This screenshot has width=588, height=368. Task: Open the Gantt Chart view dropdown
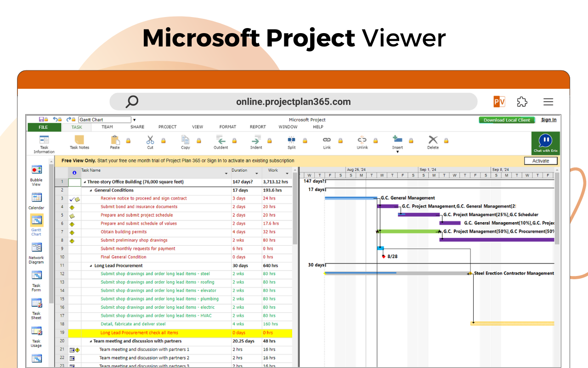133,119
